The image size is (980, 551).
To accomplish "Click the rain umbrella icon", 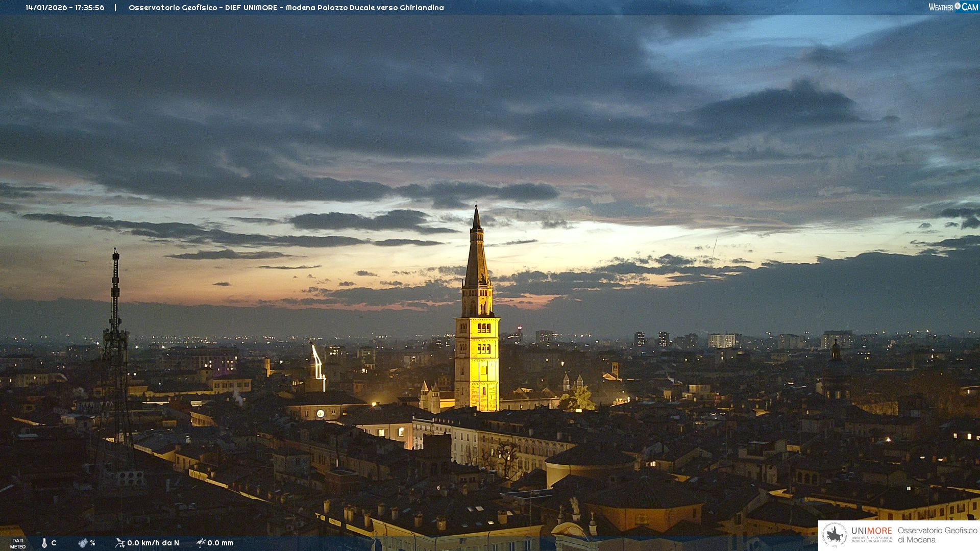I will tap(201, 543).
